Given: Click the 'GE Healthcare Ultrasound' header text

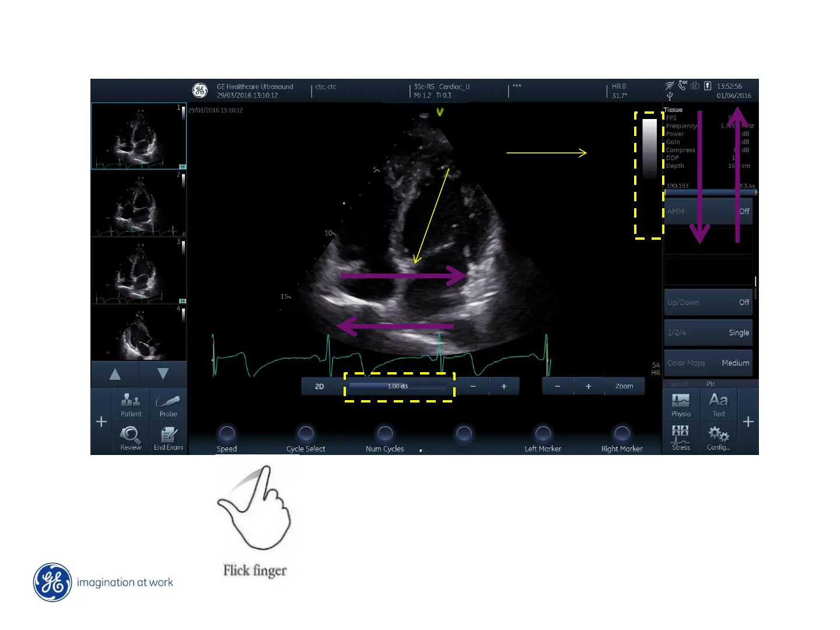Looking at the screenshot, I should (255, 86).
